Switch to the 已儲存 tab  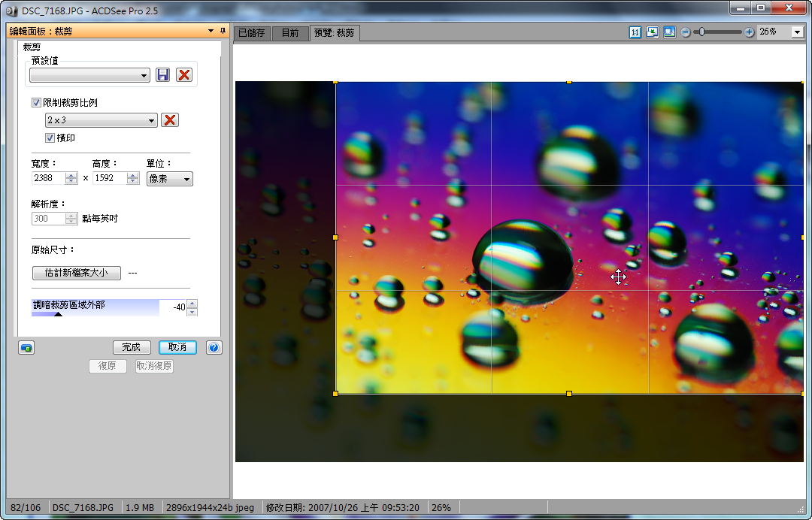coord(251,33)
